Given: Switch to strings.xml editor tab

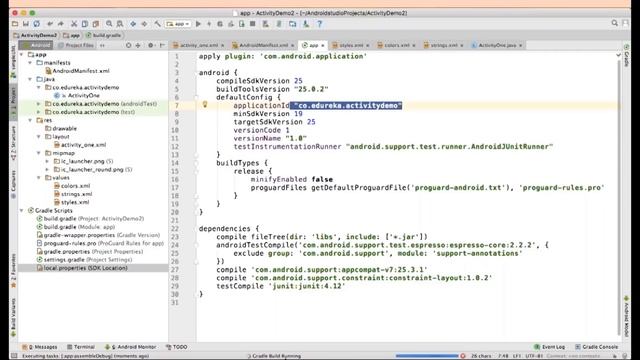Looking at the screenshot, I should coord(444,45).
